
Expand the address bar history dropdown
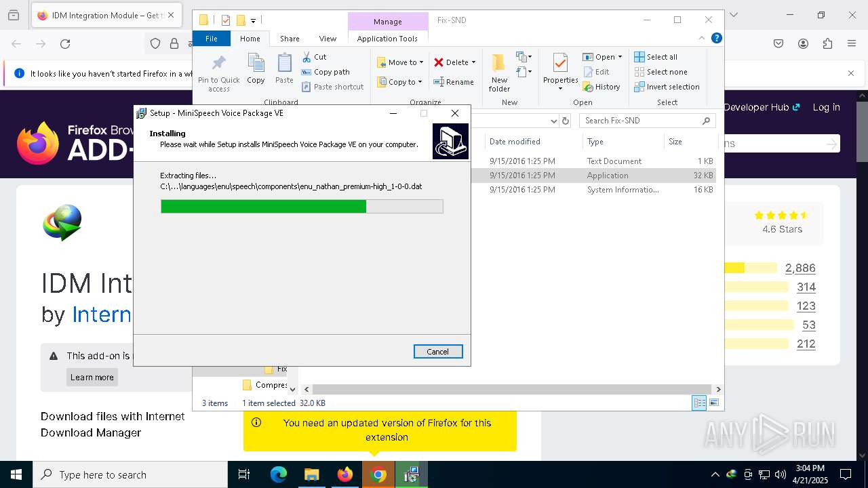(x=553, y=121)
